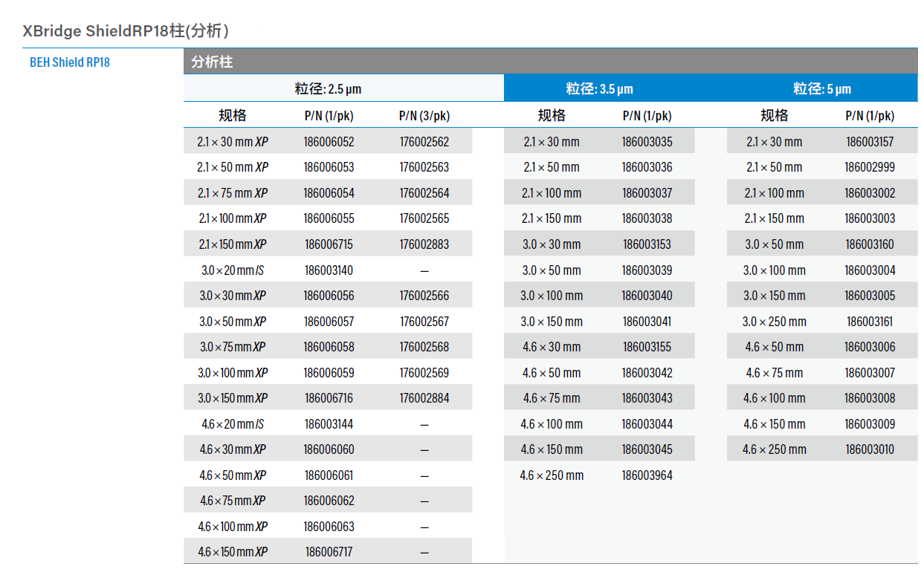Viewport: 924px width, 572px height.
Task: Click the 分析柱 header bar
Action: [x=551, y=62]
